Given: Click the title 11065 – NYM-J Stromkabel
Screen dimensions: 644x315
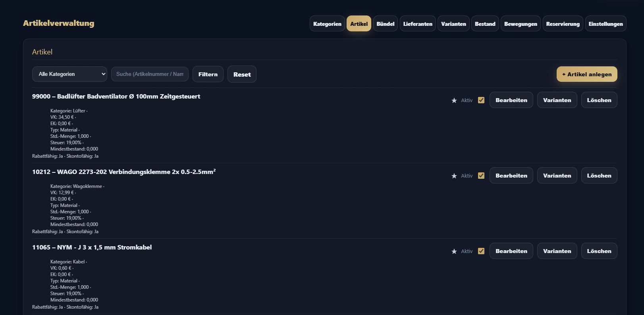Looking at the screenshot, I should pos(92,247).
